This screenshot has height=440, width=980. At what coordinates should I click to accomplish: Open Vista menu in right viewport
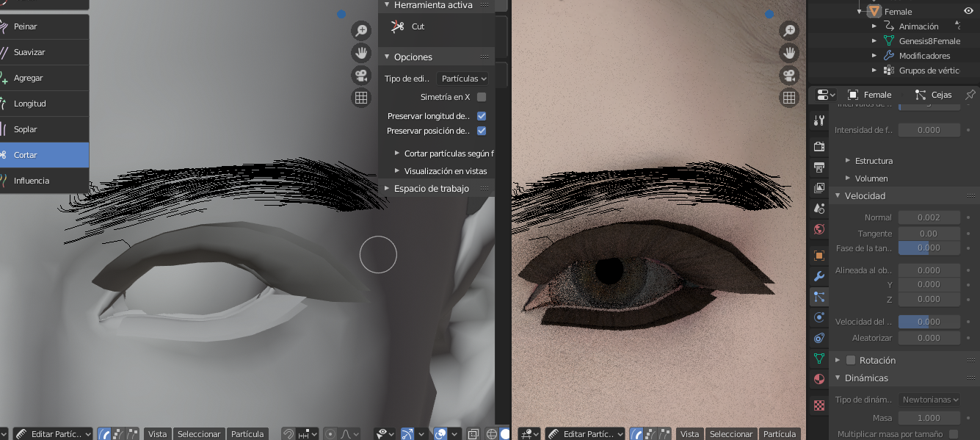[689, 434]
